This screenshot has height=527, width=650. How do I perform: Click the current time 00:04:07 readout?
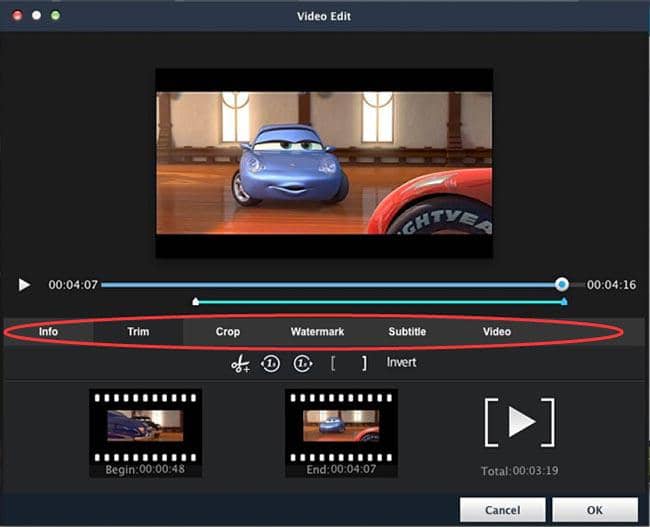pos(73,285)
